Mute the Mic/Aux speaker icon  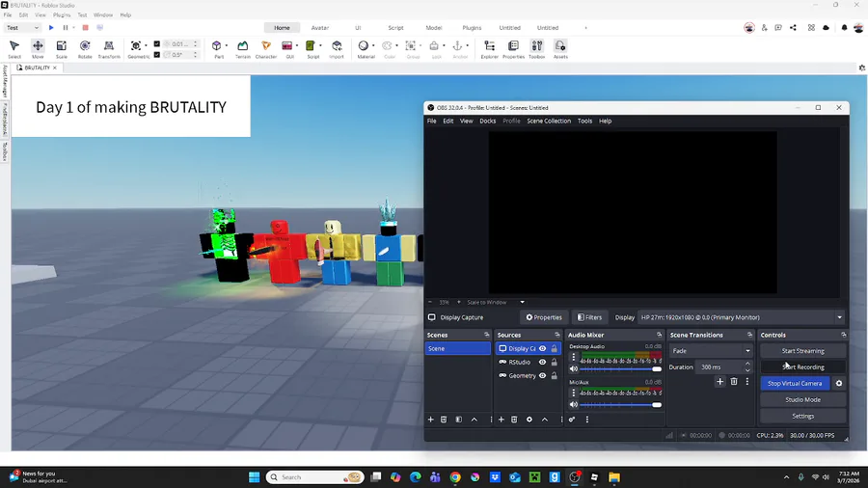(x=574, y=405)
